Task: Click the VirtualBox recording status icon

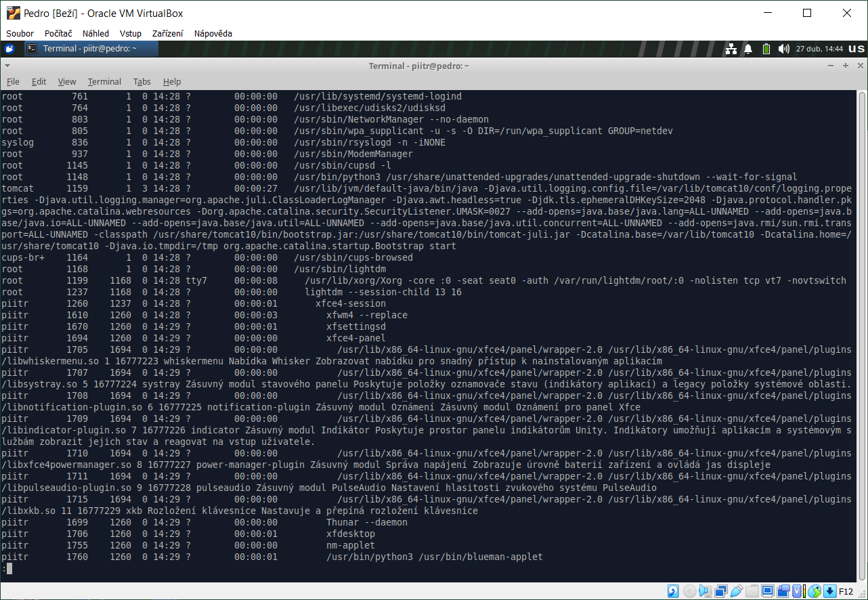Action: click(x=783, y=591)
